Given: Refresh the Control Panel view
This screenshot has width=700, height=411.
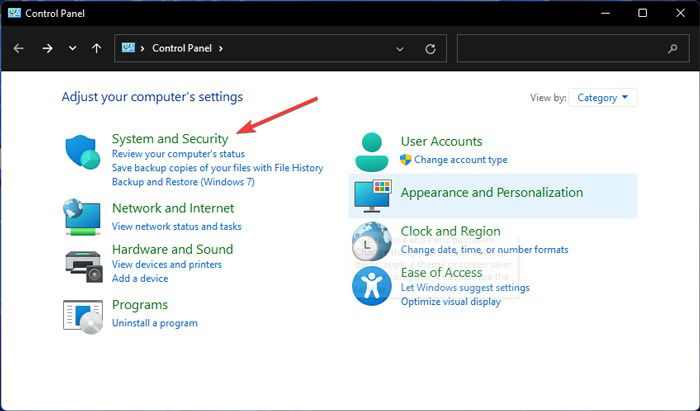Looking at the screenshot, I should pos(430,49).
